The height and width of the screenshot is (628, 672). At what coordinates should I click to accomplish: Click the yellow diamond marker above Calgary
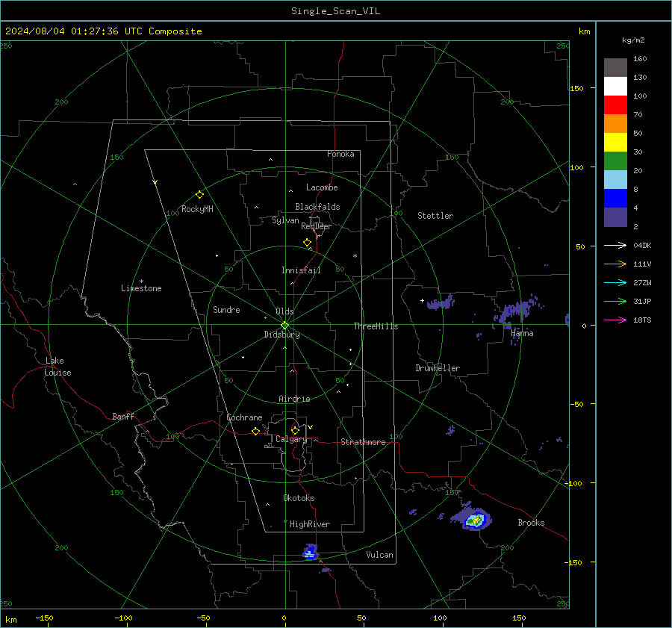tap(295, 430)
